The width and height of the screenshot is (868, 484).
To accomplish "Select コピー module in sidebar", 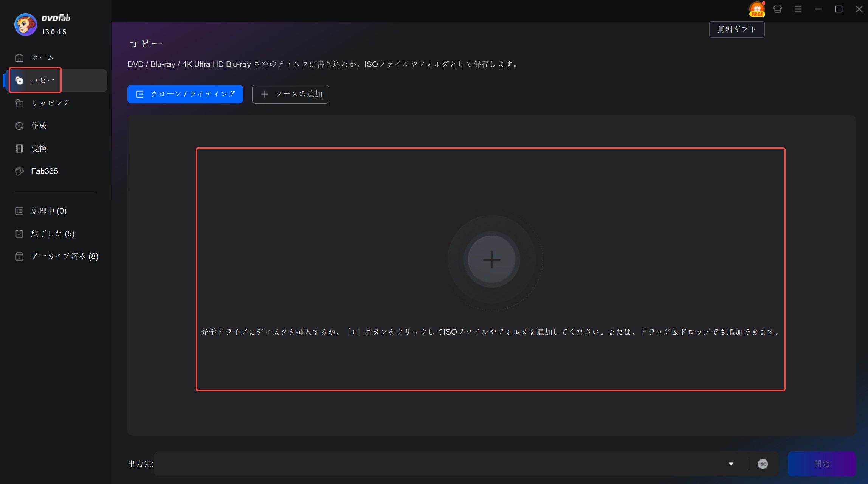I will [x=43, y=81].
